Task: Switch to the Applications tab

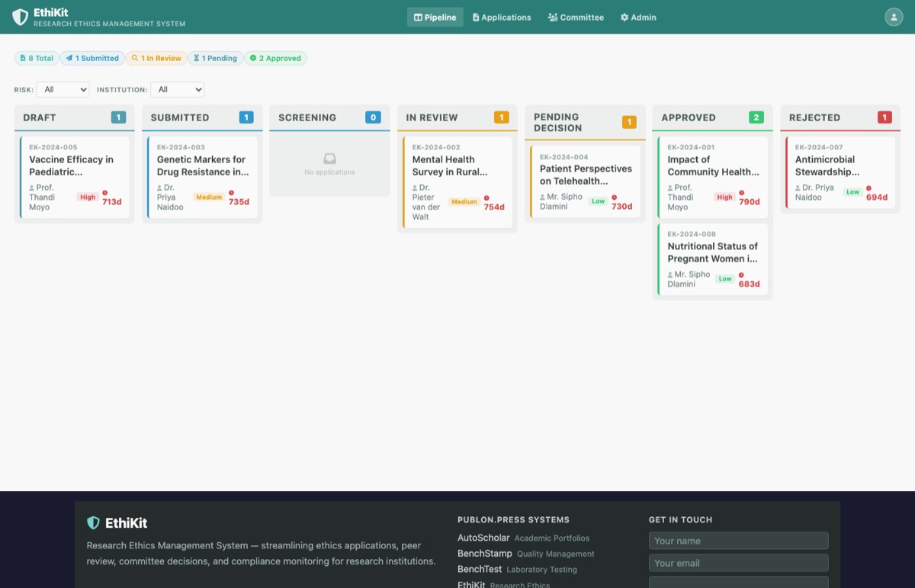Action: click(502, 17)
